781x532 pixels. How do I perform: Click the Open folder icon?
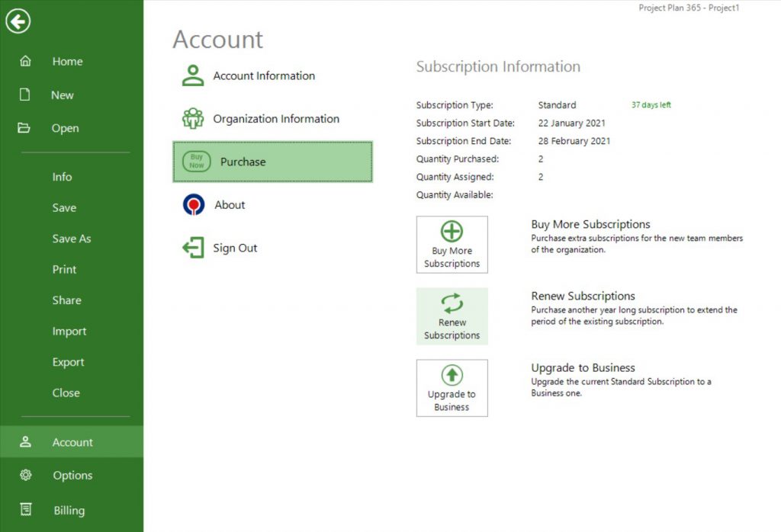[x=26, y=128]
